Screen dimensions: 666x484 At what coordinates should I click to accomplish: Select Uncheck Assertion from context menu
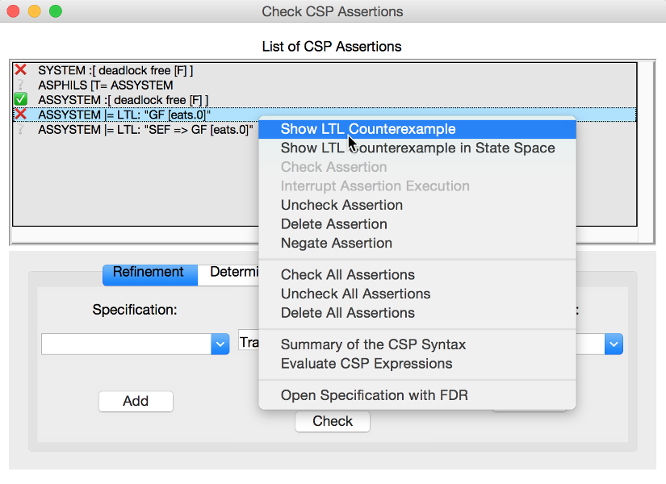point(342,205)
